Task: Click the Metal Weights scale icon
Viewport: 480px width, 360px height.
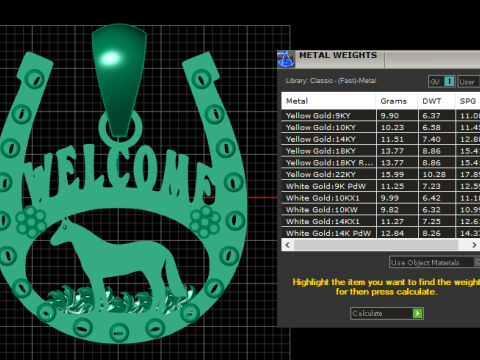Action: click(286, 59)
